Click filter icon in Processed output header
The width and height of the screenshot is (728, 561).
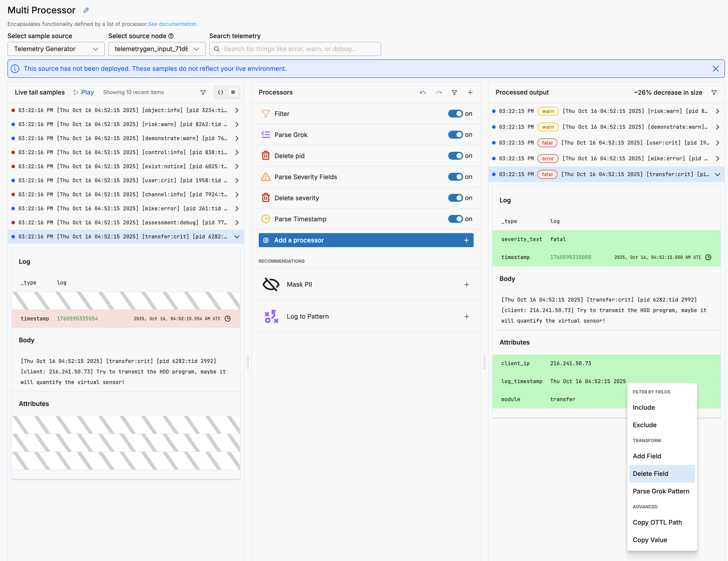(x=714, y=92)
